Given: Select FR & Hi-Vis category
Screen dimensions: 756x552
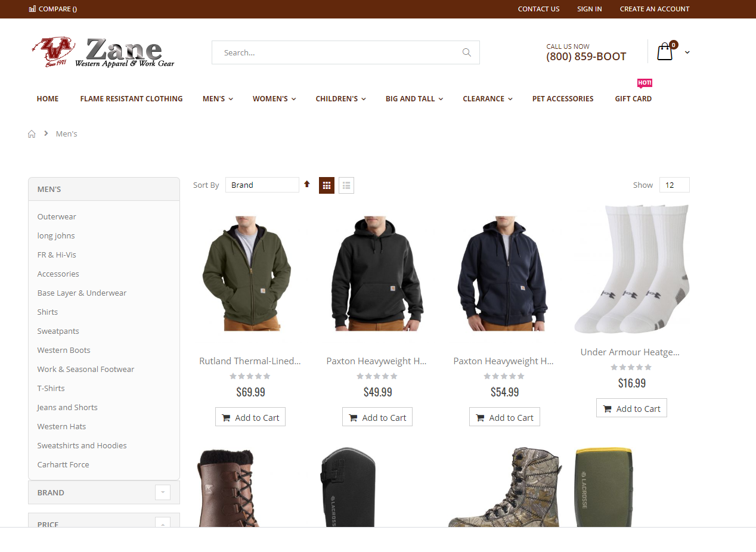Looking at the screenshot, I should 57,255.
